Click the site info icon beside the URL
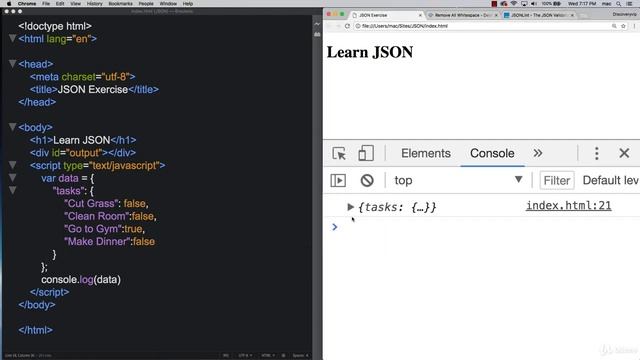 coord(358,26)
